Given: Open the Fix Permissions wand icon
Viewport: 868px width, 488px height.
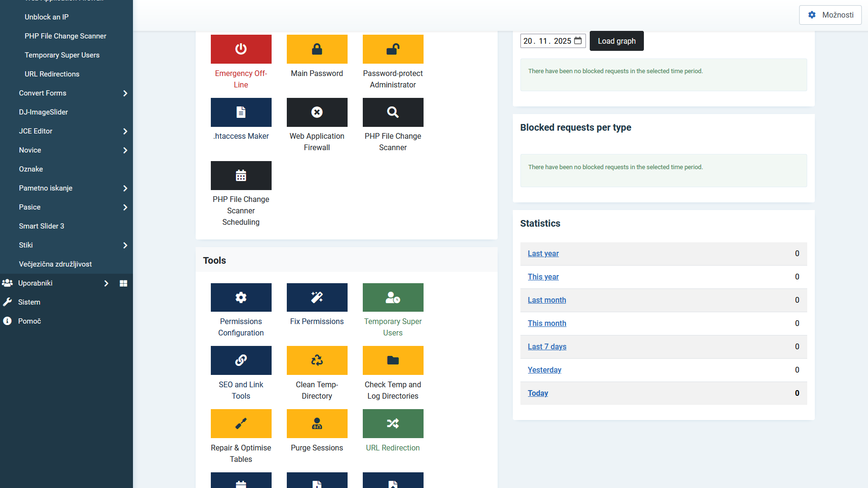Looking at the screenshot, I should (317, 297).
